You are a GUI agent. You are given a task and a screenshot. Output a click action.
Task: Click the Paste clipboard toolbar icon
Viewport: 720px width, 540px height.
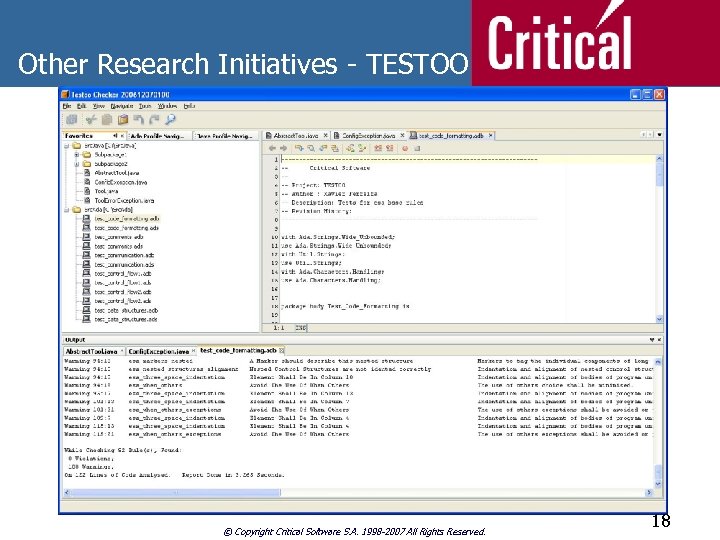tap(123, 120)
